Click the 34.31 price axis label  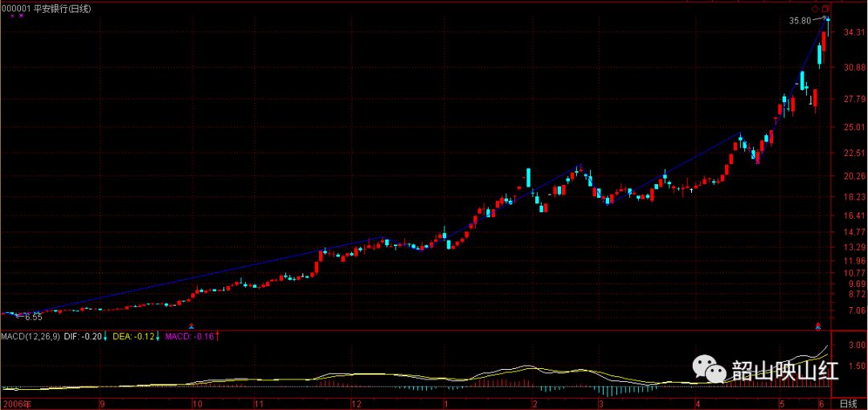pyautogui.click(x=854, y=33)
